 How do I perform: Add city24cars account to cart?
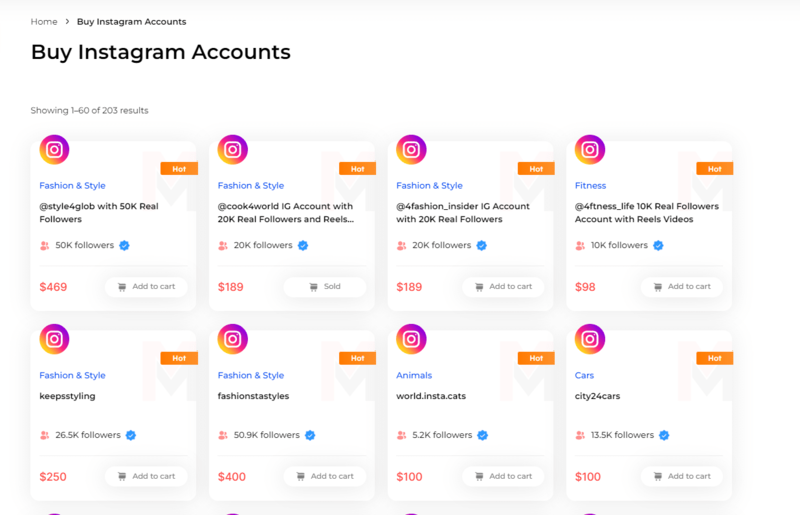click(681, 476)
